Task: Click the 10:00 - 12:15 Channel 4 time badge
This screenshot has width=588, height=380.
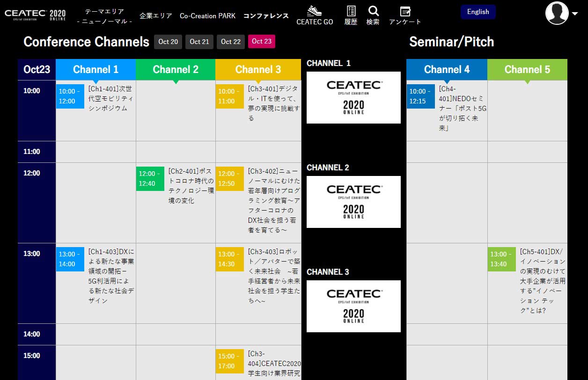Action: click(x=421, y=96)
